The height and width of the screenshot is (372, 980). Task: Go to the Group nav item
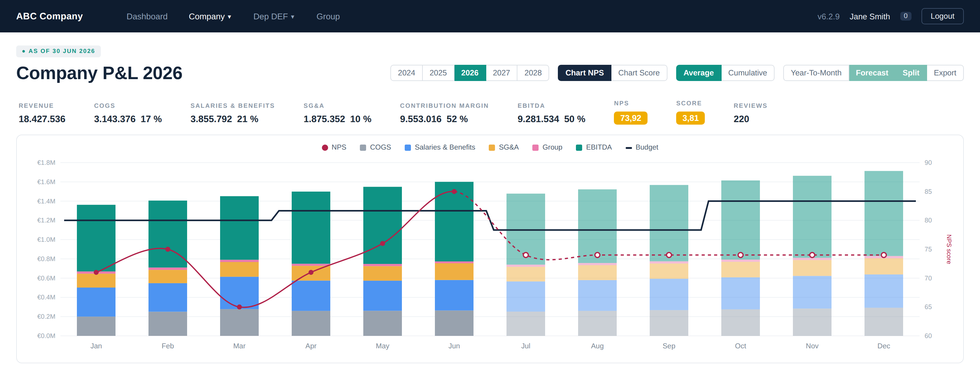pyautogui.click(x=328, y=17)
